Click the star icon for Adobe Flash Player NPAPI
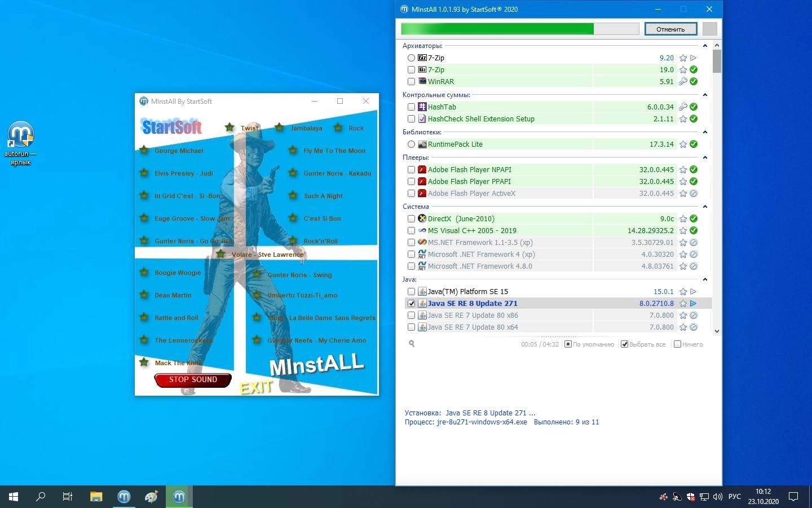Image resolution: width=812 pixels, height=508 pixels. 683,169
